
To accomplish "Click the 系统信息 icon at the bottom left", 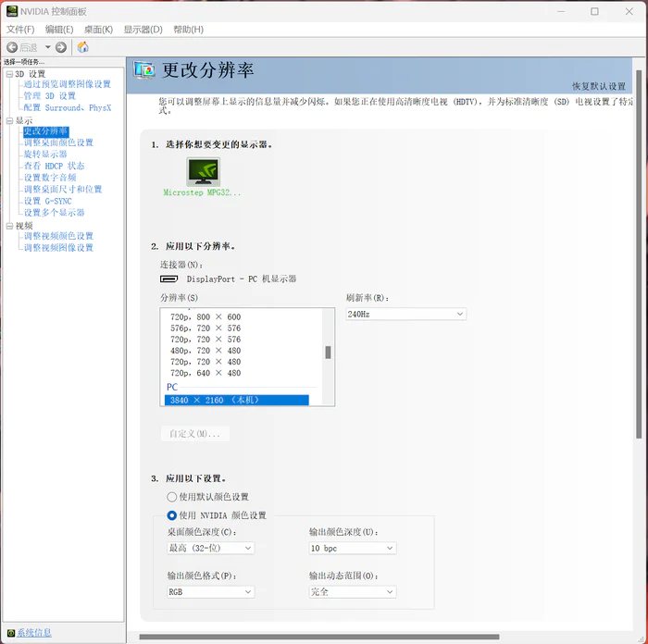I will [x=11, y=633].
